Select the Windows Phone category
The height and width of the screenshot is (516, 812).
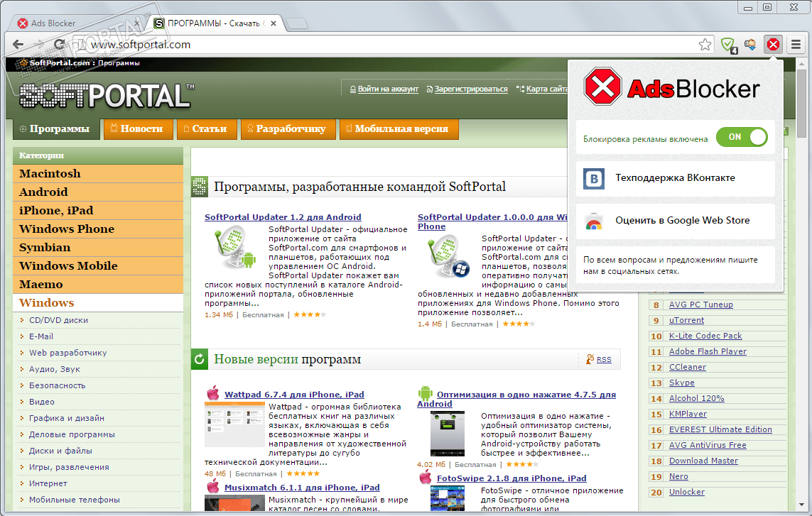coord(98,229)
